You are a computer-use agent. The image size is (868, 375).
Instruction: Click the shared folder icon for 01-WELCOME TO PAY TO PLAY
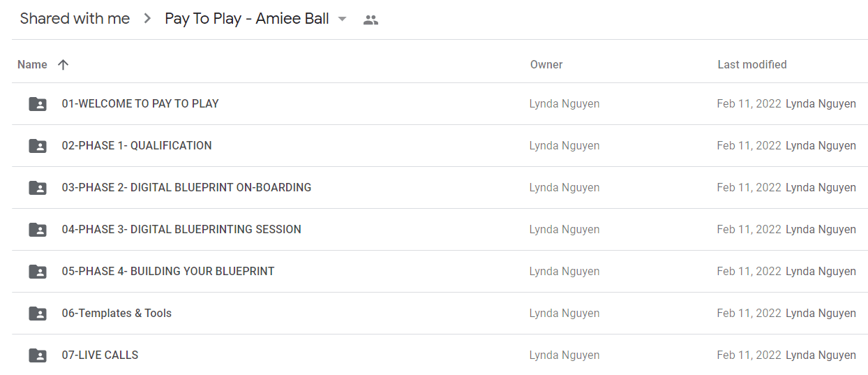click(38, 104)
